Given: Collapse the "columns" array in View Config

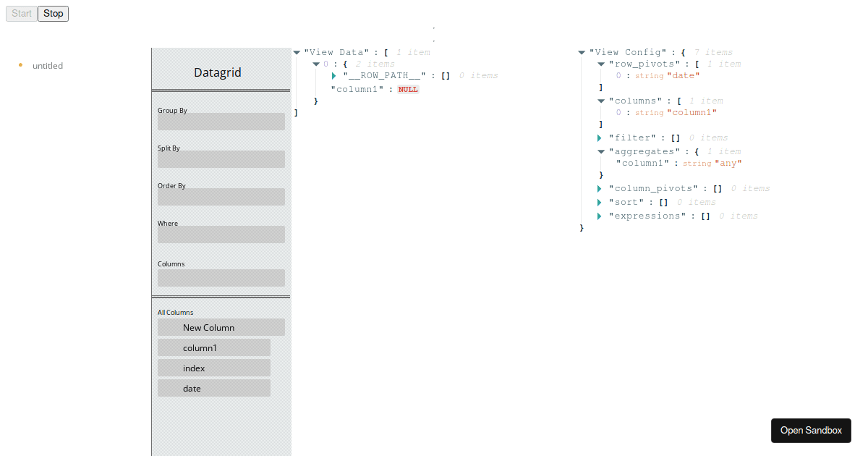Looking at the screenshot, I should click(x=601, y=101).
